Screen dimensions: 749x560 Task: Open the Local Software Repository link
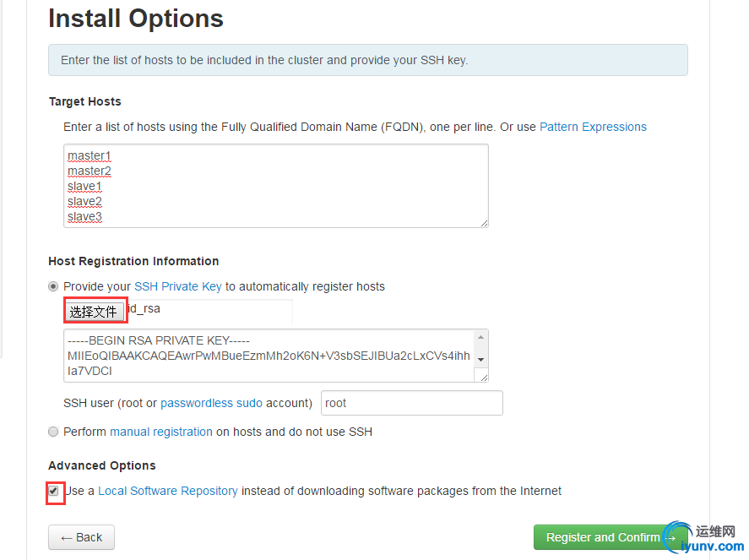[167, 491]
